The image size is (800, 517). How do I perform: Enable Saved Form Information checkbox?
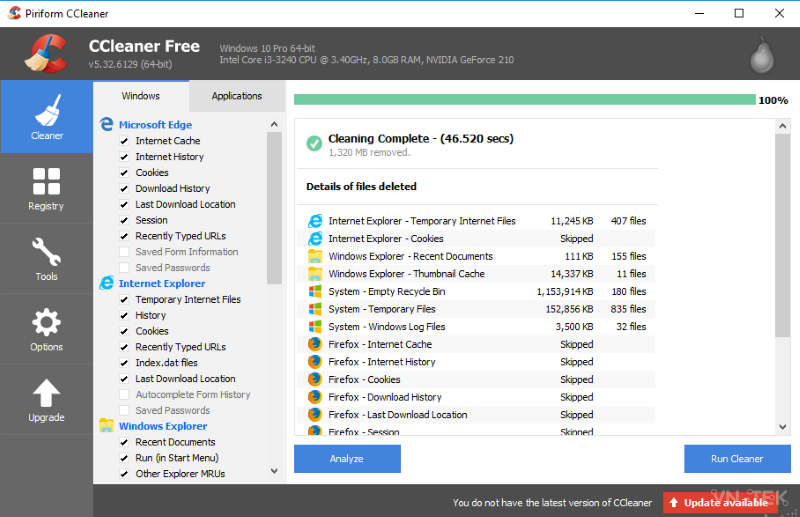(124, 252)
